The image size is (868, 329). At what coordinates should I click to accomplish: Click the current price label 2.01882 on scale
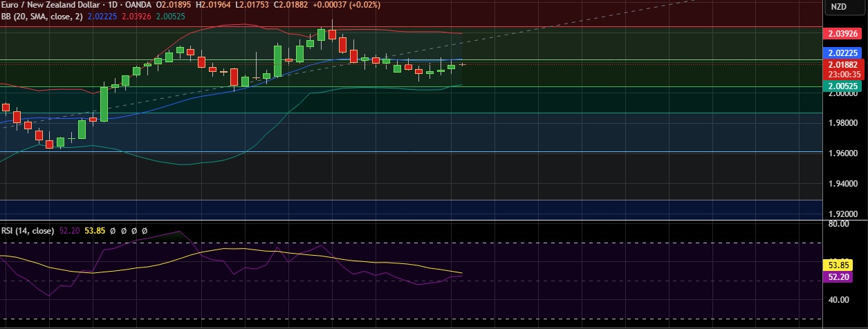tap(842, 65)
